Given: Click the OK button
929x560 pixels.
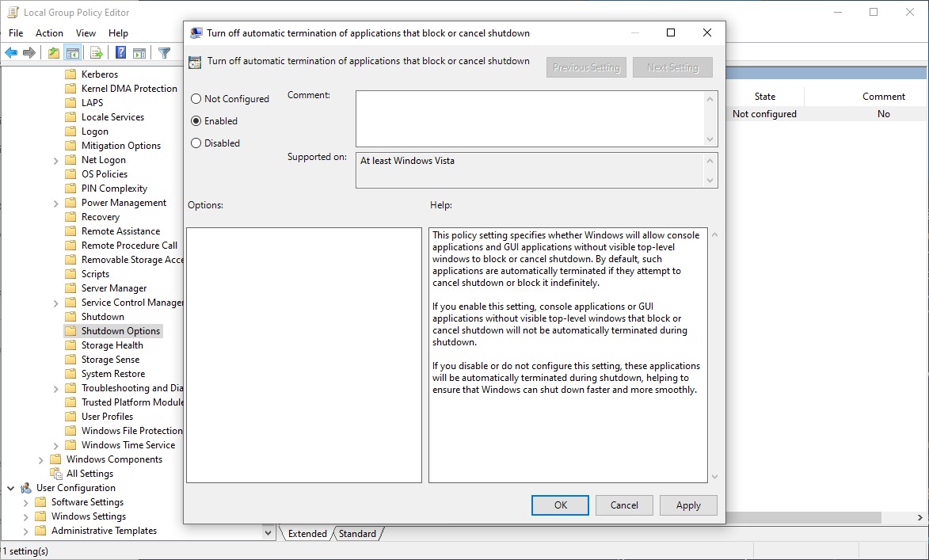Looking at the screenshot, I should [x=561, y=505].
